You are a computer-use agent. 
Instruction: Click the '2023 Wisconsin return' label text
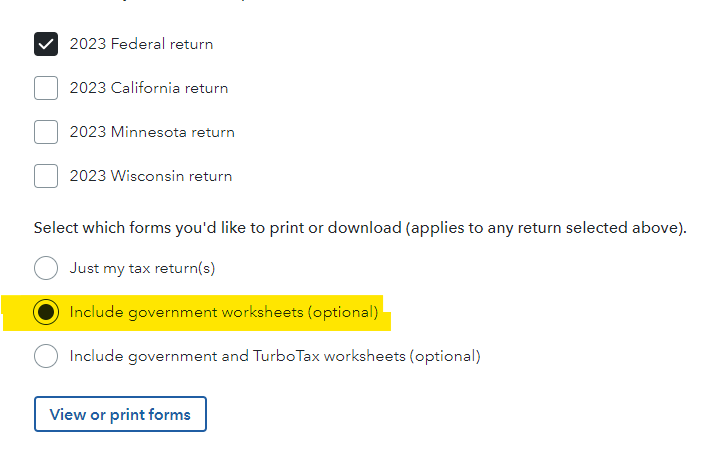click(x=151, y=176)
